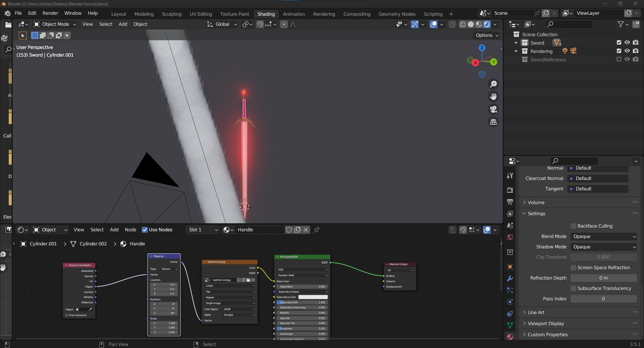The height and width of the screenshot is (348, 644).
Task: Expand the Volume panel
Action: pos(536,202)
